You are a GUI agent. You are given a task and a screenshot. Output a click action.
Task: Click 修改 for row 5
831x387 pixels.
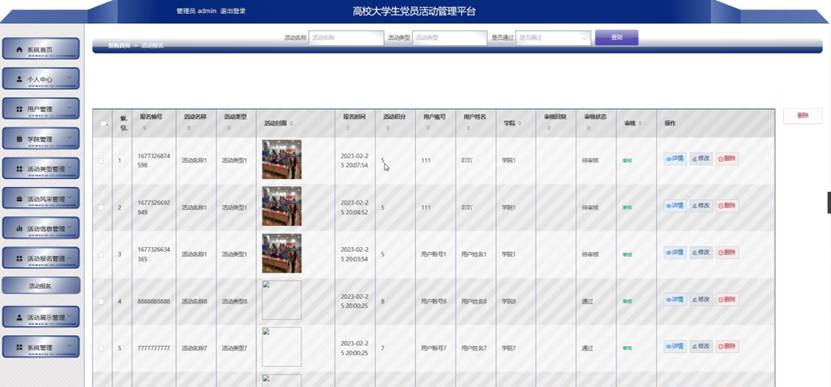click(x=701, y=347)
